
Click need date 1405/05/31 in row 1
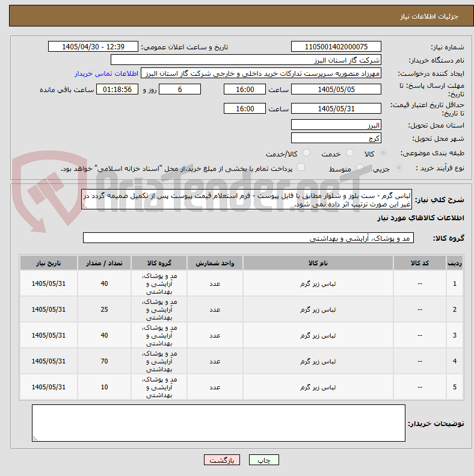pos(49,283)
